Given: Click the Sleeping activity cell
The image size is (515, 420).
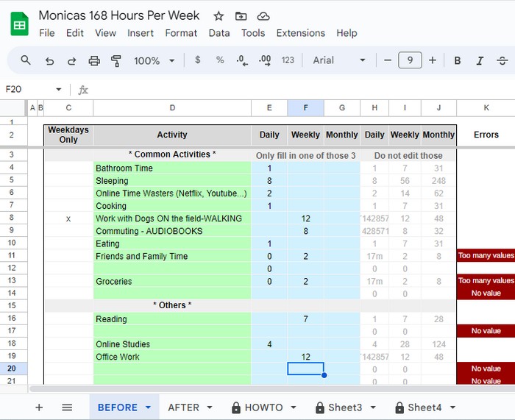Looking at the screenshot, I should click(x=172, y=181).
